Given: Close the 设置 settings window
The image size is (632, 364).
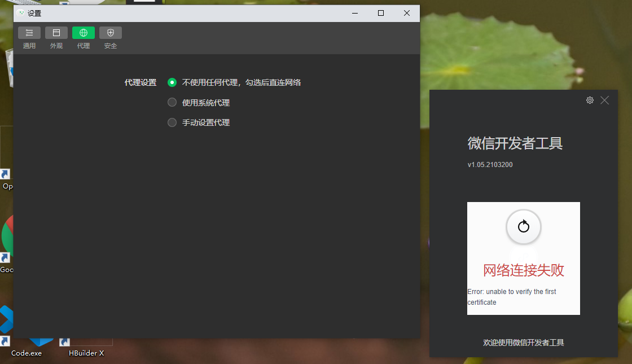Looking at the screenshot, I should tap(407, 14).
